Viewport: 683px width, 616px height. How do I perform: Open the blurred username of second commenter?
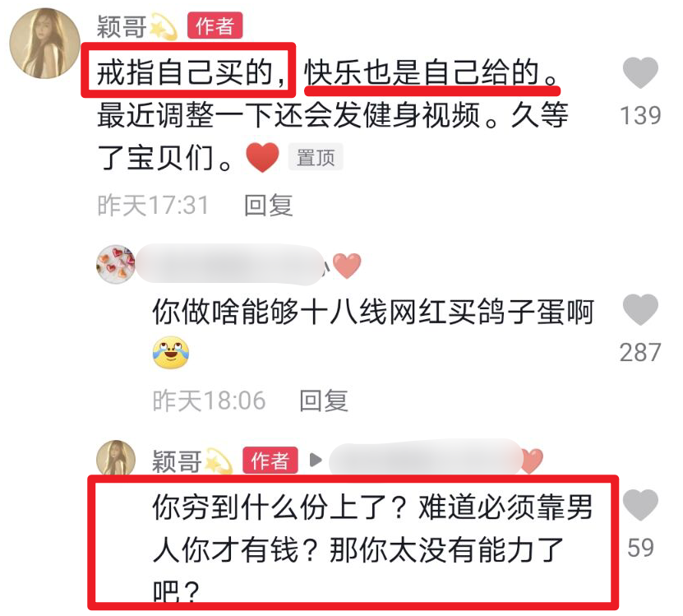(x=231, y=265)
